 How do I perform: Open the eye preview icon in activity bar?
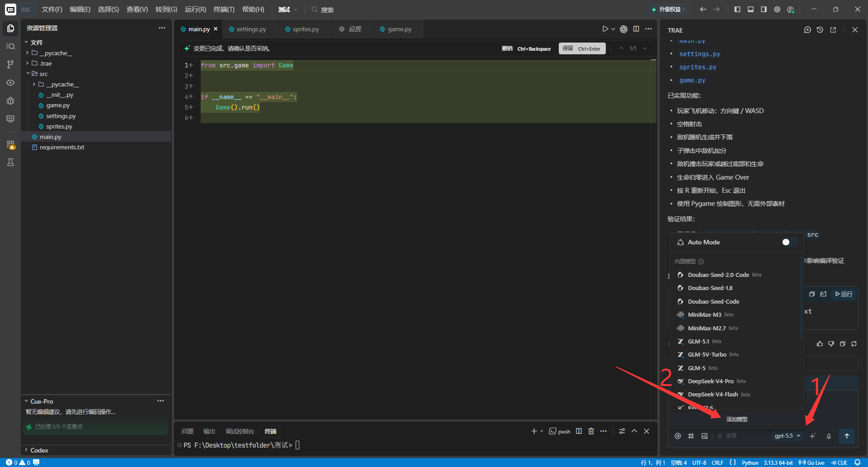coord(10,83)
